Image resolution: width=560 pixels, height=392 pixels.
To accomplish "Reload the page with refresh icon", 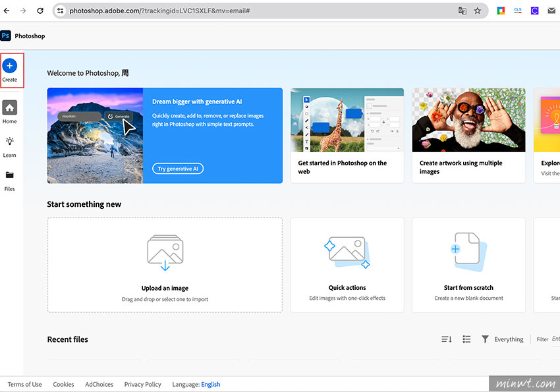I will pyautogui.click(x=40, y=11).
